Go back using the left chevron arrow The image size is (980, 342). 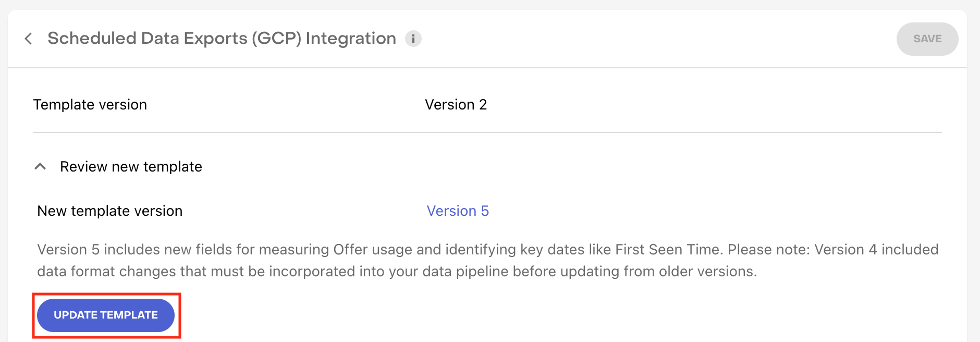coord(29,39)
